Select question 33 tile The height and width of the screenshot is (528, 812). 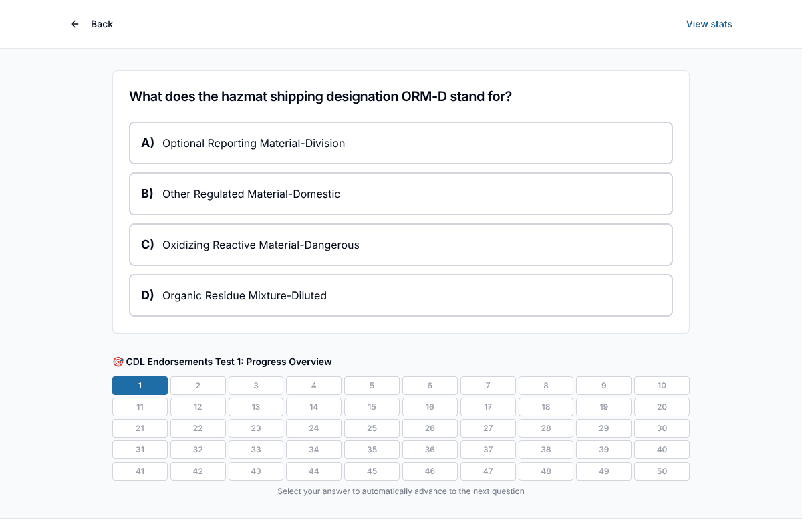[x=256, y=450]
